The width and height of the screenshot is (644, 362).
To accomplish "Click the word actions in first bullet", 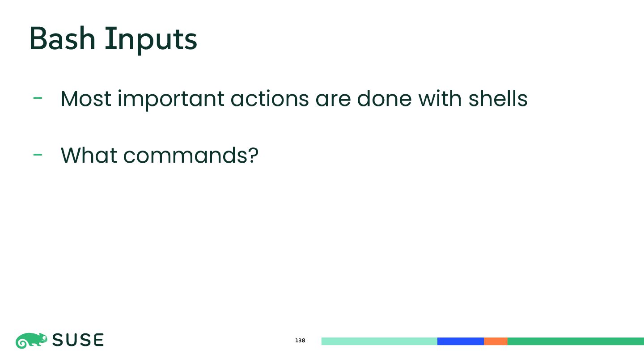I will (x=270, y=99).
